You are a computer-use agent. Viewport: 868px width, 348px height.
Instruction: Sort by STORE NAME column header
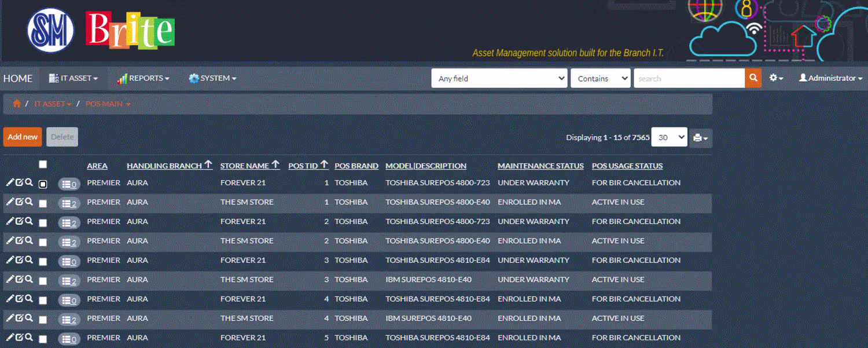(x=250, y=166)
